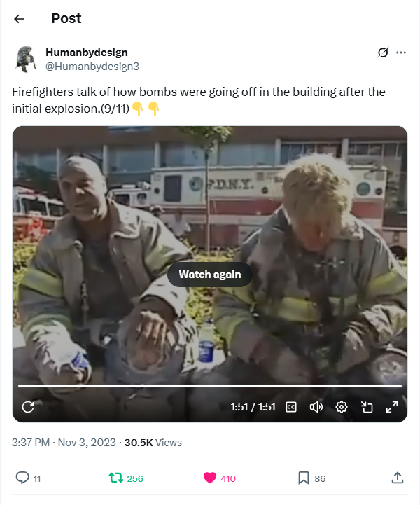Go back using the arrow icon
The image size is (420, 505).
tap(20, 19)
